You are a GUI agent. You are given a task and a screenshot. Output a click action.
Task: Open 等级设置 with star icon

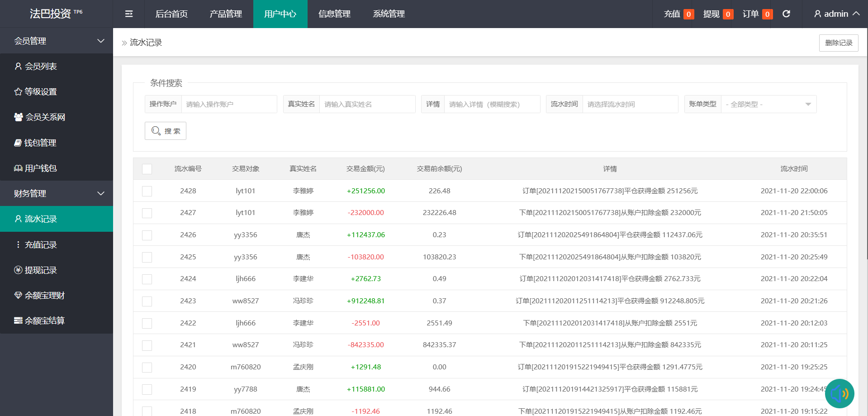coord(19,92)
